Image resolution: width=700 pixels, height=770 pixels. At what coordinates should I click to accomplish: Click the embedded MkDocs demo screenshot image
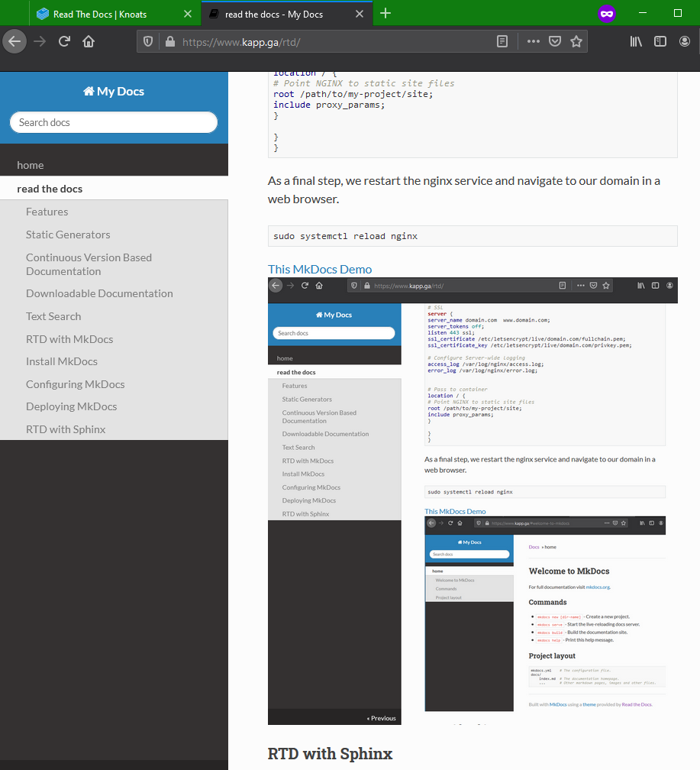click(473, 501)
